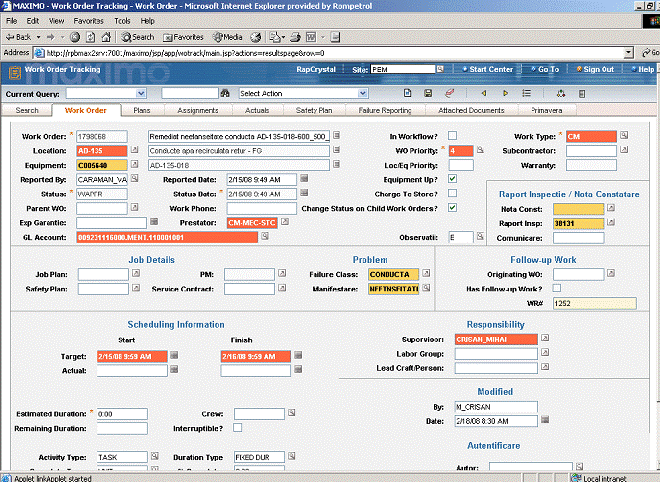Open Raport Insp detail icon
This screenshot has width=660, height=482.
[x=611, y=222]
